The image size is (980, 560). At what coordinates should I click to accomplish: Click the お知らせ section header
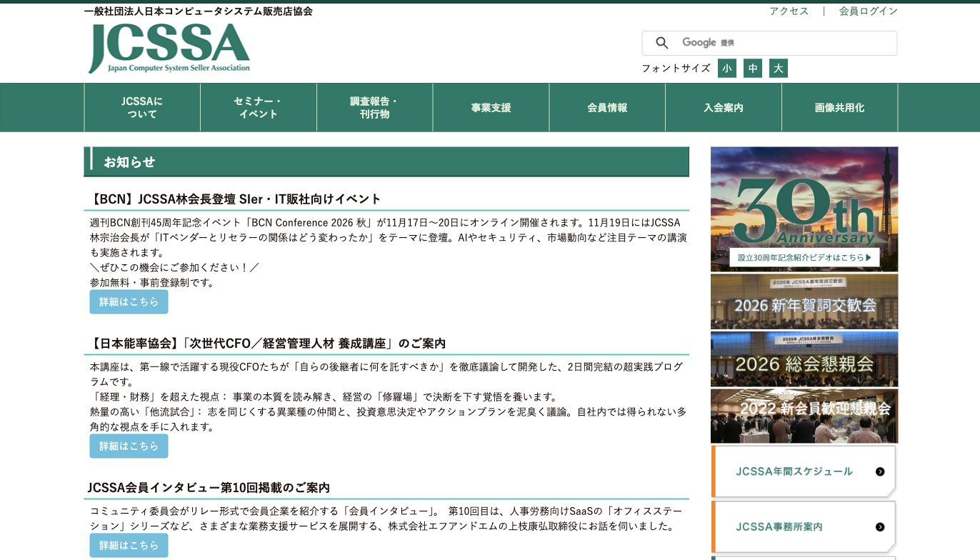click(x=386, y=161)
